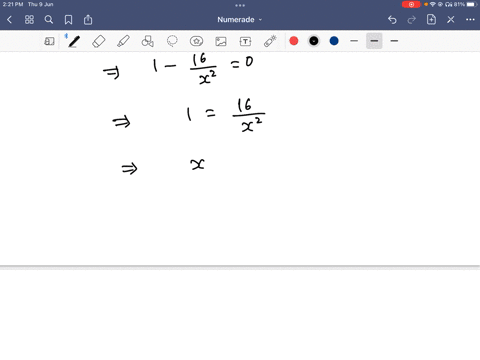480x360 pixels.
Task: Tap the red screen recording indicator
Action: 411,4
